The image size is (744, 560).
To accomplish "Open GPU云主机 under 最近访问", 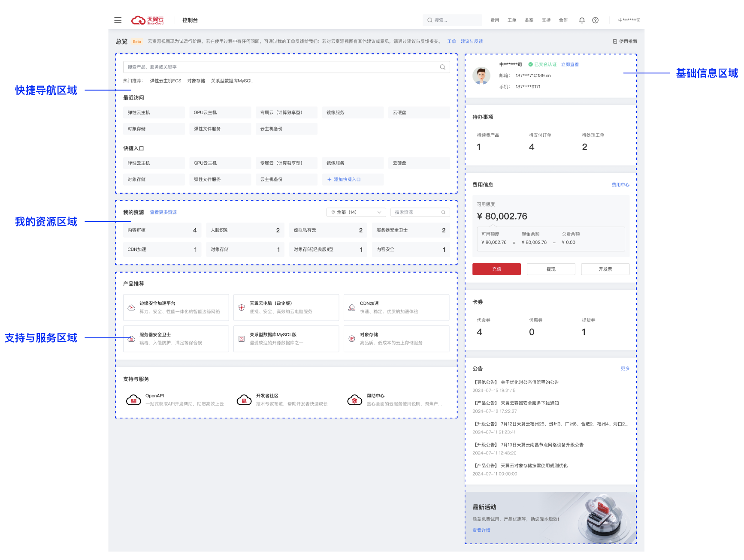I will [x=220, y=113].
